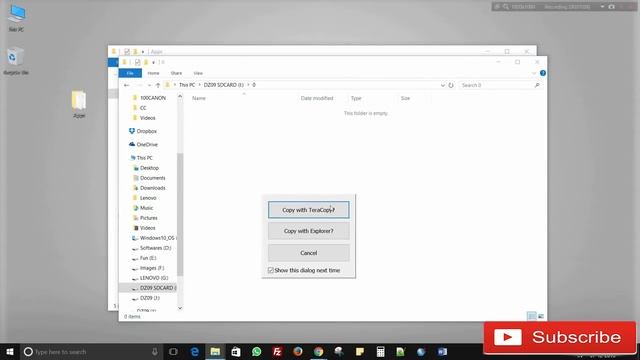Viewport: 640px width, 360px height.
Task: Open Calculator from taskbar
Action: [x=380, y=351]
